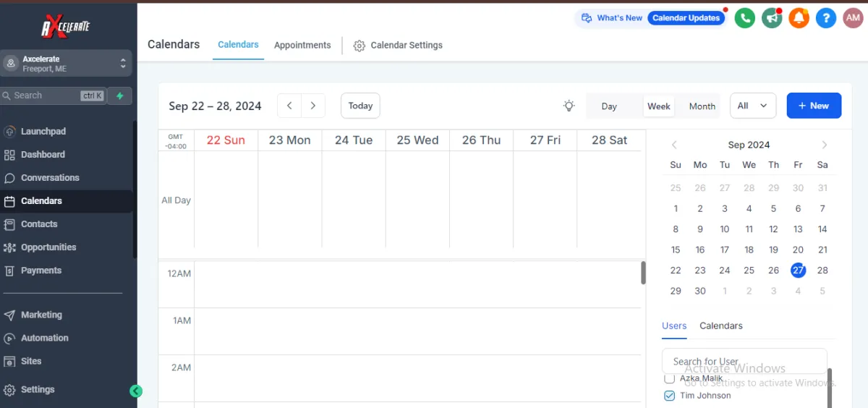Click the blue New button
Screen dimensions: 868x408
tap(814, 106)
